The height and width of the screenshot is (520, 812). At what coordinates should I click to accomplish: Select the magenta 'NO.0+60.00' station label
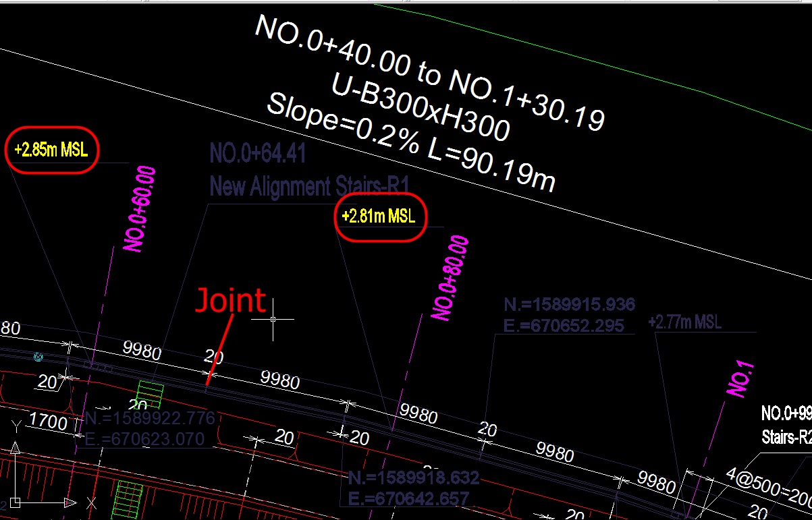140,209
